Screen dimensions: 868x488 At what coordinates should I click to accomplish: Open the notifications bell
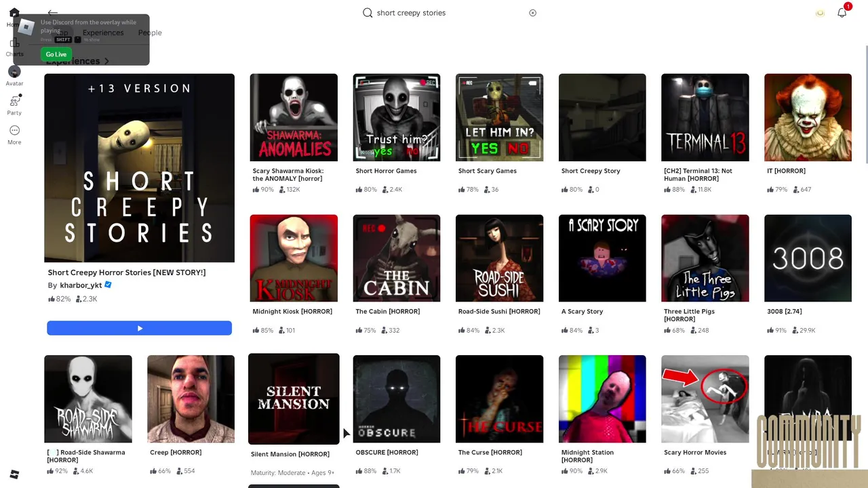point(842,12)
